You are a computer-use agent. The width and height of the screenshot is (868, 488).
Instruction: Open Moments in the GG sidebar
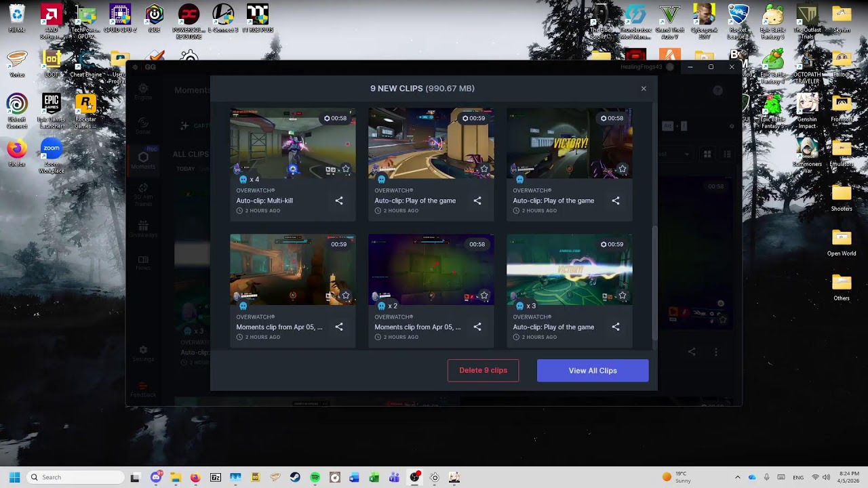point(143,161)
